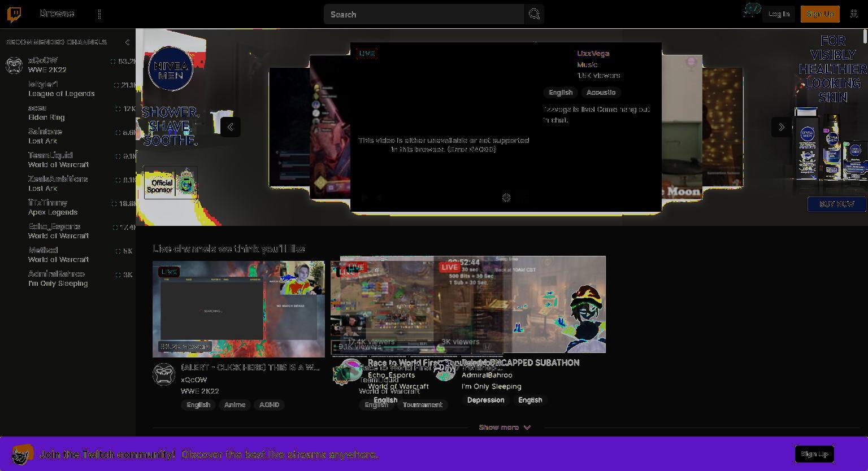Open featured video player settings gear

point(506,198)
